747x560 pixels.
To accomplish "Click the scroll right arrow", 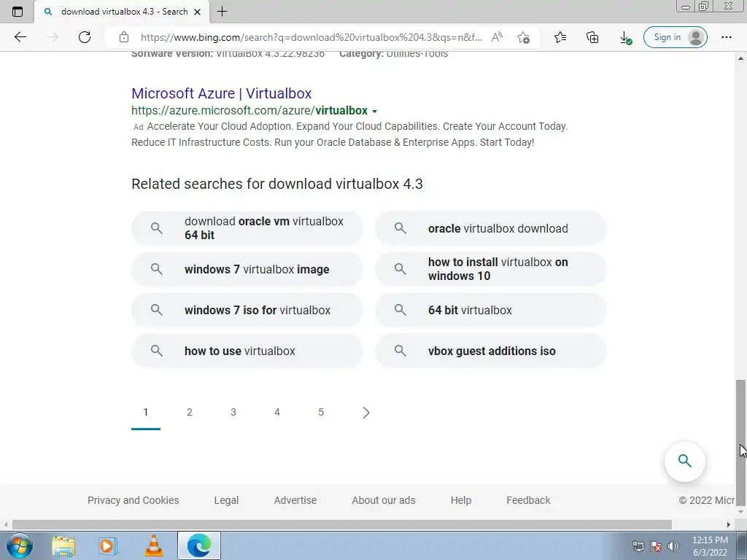I will point(729,524).
